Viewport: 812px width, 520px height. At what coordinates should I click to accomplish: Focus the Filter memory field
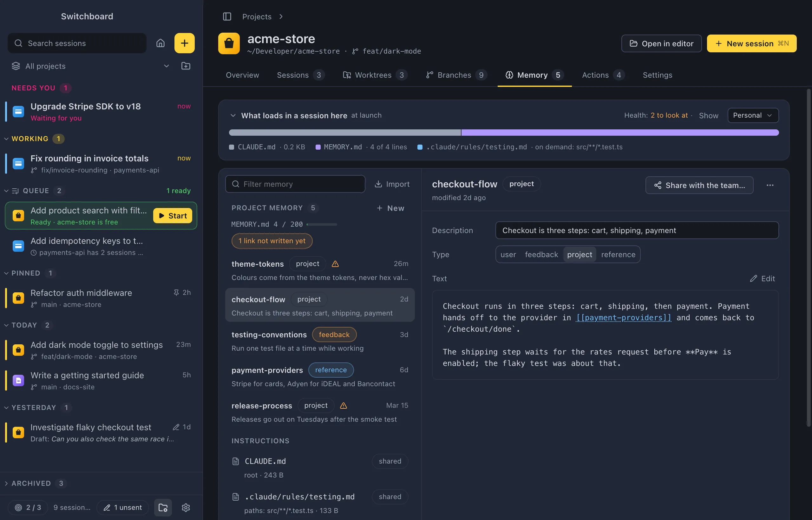click(x=295, y=184)
